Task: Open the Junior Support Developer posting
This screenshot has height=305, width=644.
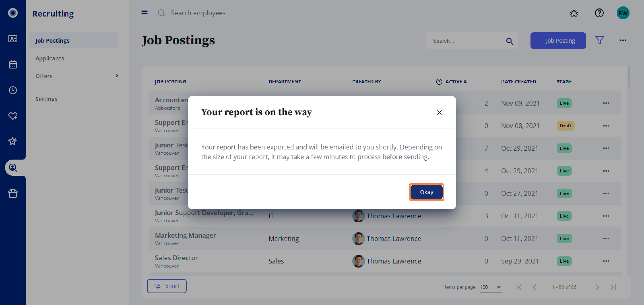Action: point(204,213)
